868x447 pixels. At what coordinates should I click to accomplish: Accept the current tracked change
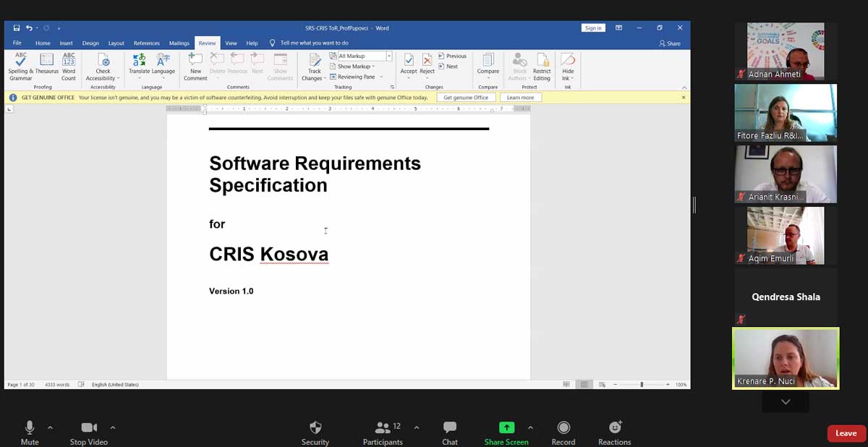tap(409, 61)
